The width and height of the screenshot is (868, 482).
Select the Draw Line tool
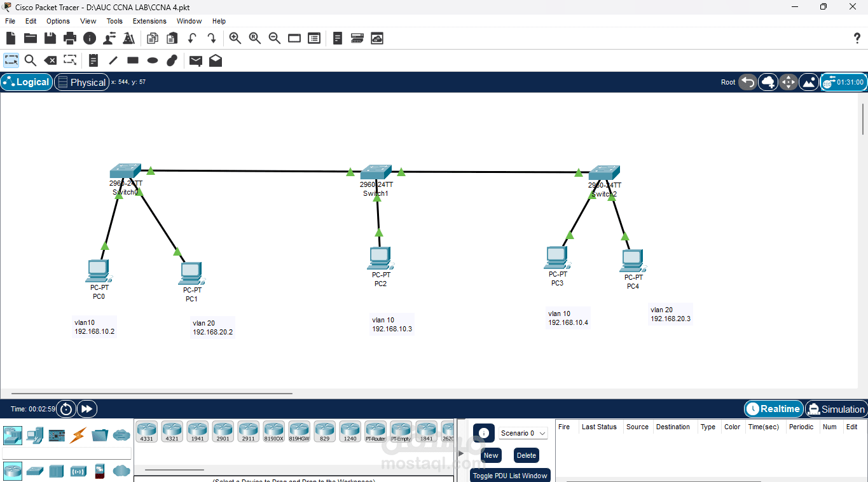pos(113,60)
